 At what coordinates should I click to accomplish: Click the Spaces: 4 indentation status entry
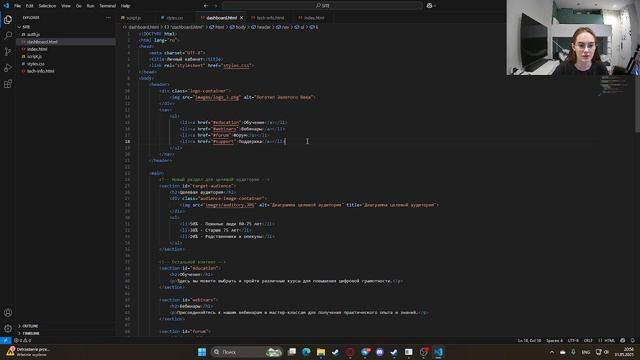click(554, 340)
